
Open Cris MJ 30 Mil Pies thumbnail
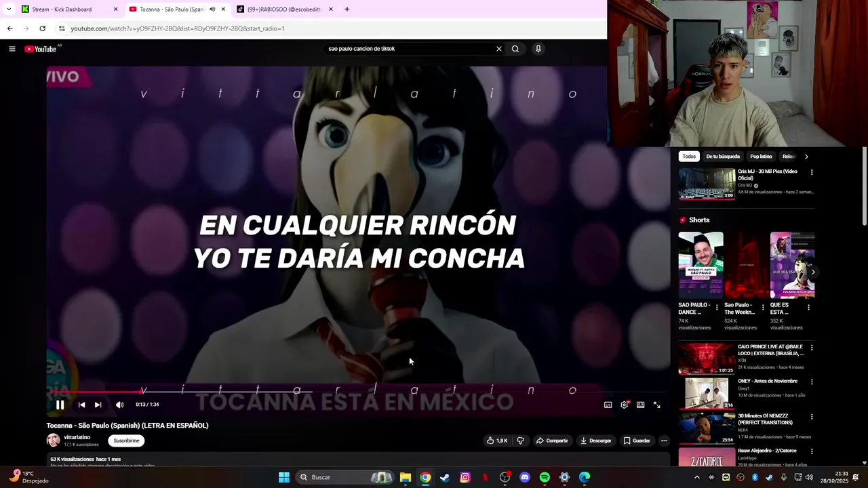coord(707,184)
